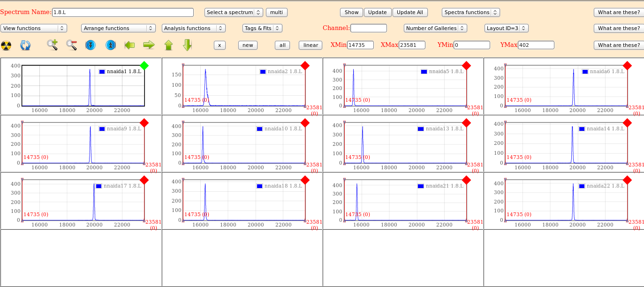Expand the Number of Galleries dropdown

click(x=435, y=28)
